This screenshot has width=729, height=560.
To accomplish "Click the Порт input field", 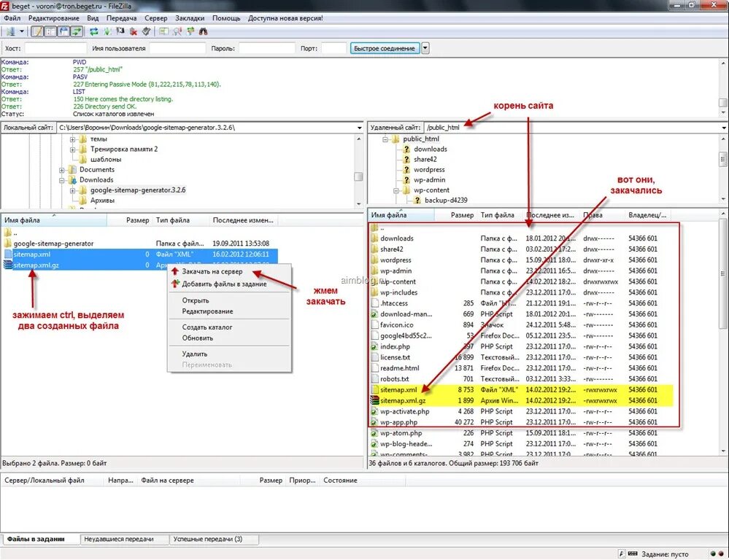I will click(x=334, y=48).
